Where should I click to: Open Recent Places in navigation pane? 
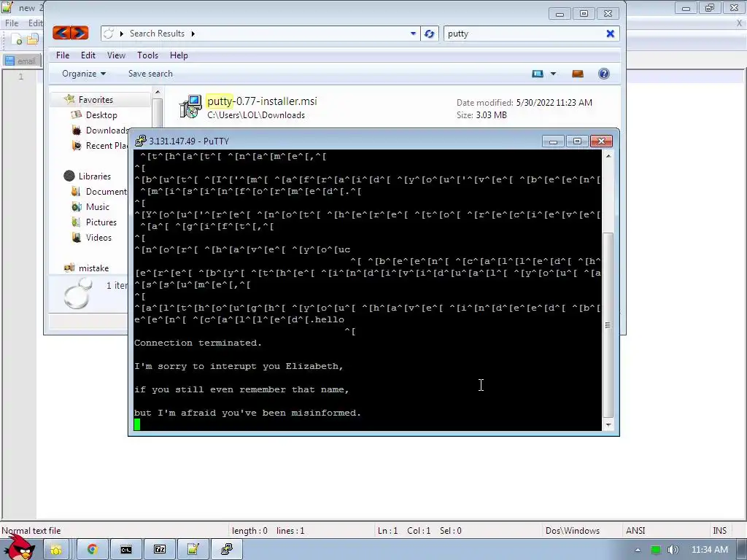point(106,145)
